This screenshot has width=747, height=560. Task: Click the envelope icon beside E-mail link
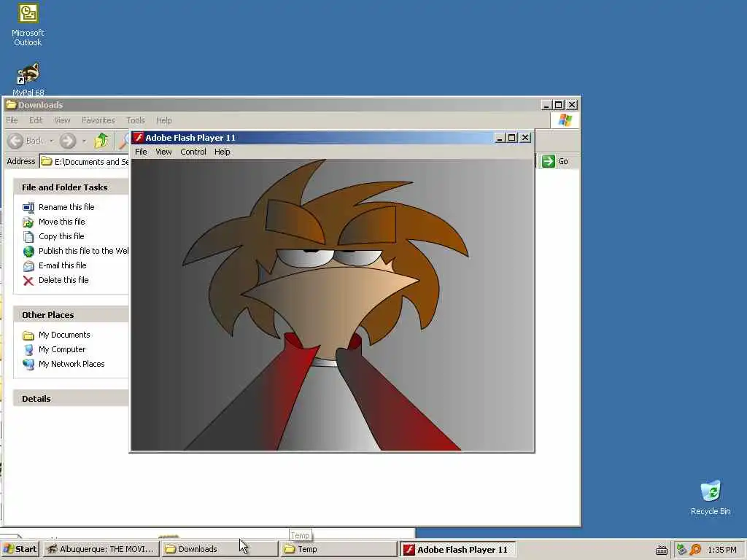tap(28, 266)
